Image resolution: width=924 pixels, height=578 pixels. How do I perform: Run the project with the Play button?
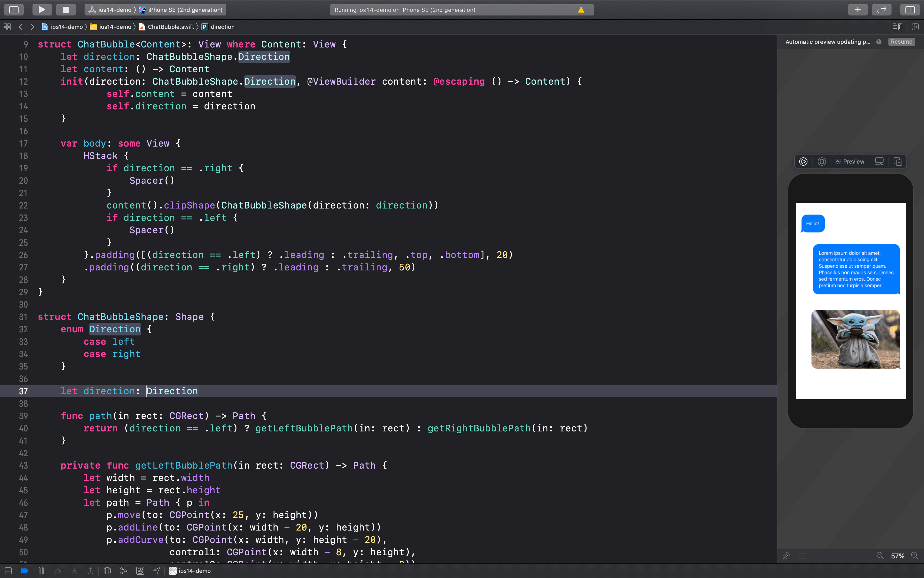[x=42, y=10]
